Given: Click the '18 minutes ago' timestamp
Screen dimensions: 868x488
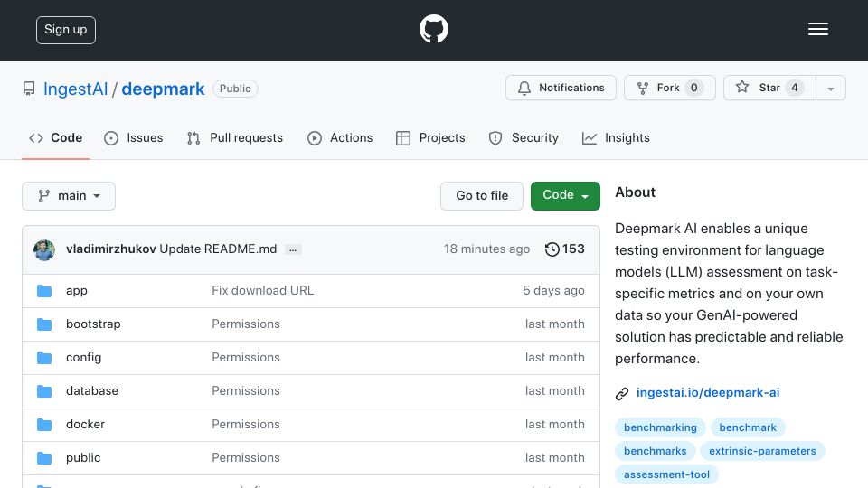Looking at the screenshot, I should (486, 249).
